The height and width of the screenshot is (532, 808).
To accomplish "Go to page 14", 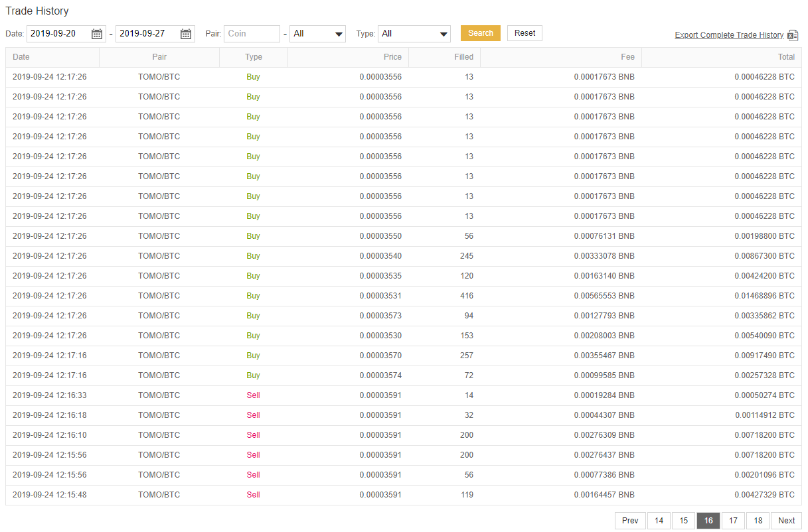I will point(659,521).
